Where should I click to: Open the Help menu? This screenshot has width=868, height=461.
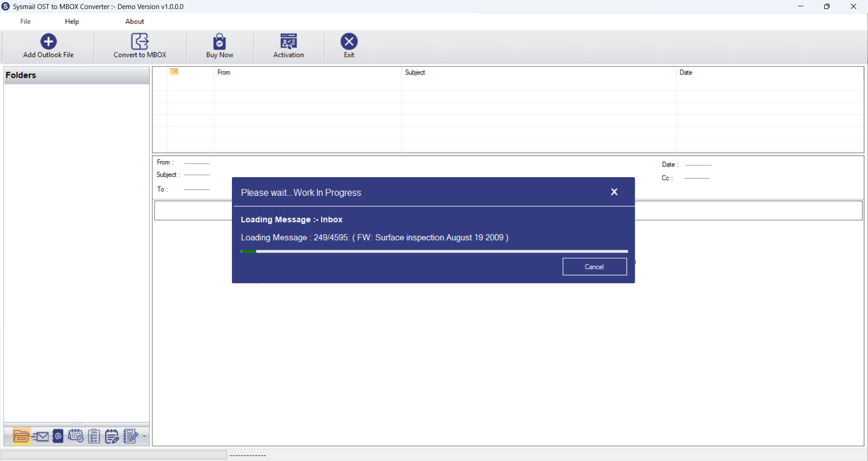(72, 21)
